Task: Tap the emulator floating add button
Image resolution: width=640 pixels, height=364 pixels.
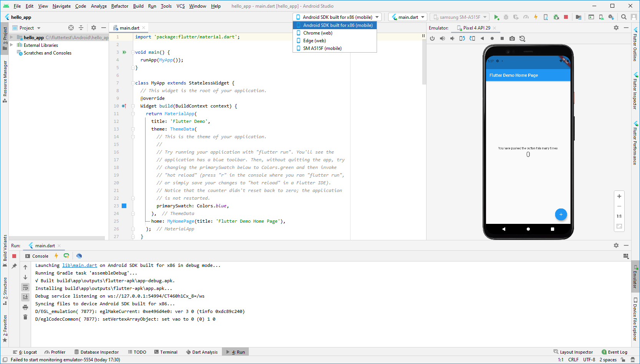Action: [561, 214]
